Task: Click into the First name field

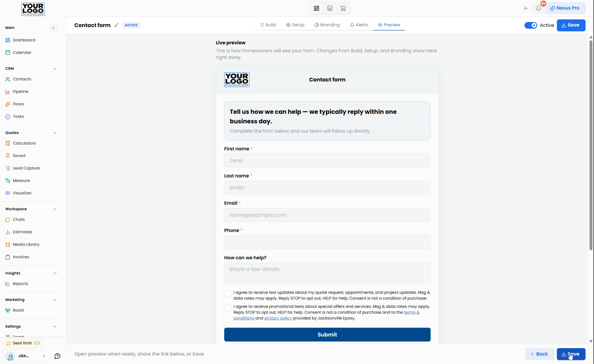Action: 327,161
